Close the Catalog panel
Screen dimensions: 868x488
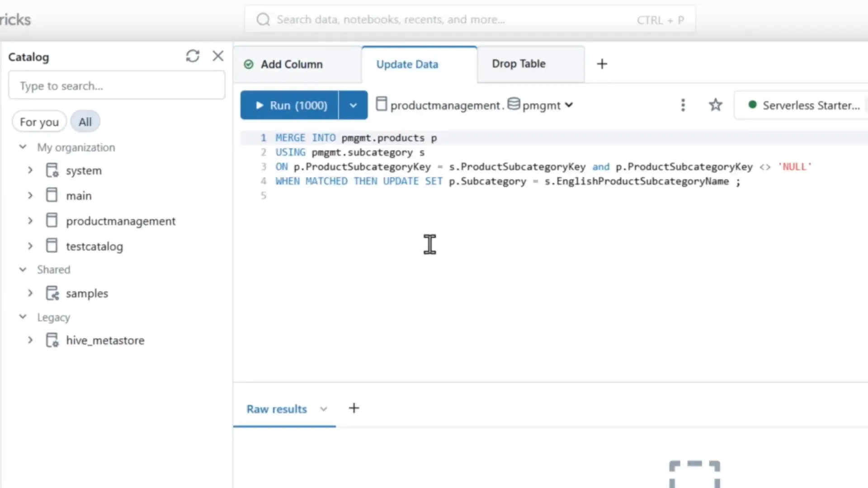click(218, 56)
